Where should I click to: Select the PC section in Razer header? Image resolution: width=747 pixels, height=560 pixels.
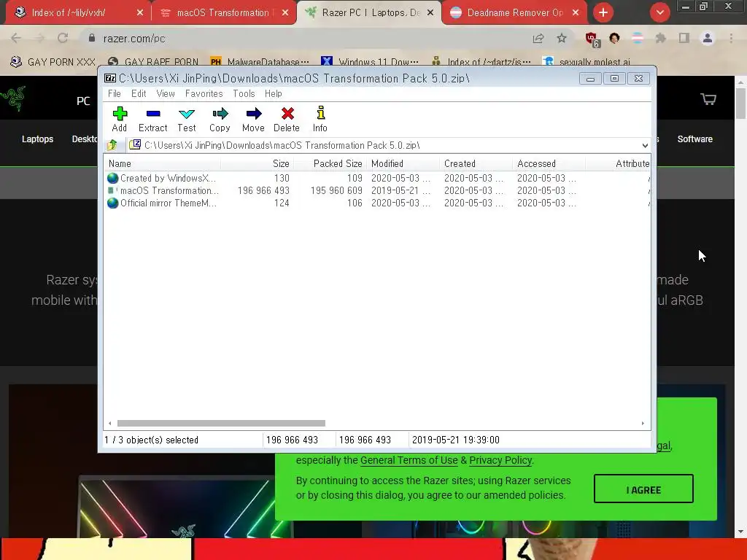(83, 101)
